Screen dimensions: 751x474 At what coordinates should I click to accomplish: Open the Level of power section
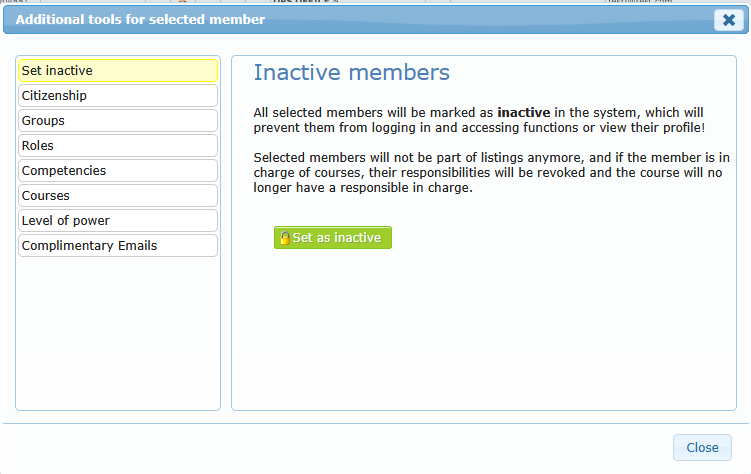[117, 221]
